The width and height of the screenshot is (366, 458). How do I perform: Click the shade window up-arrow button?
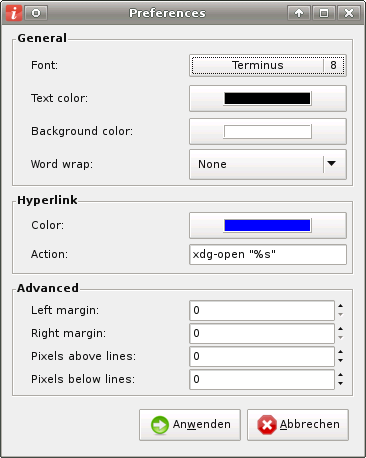299,13
